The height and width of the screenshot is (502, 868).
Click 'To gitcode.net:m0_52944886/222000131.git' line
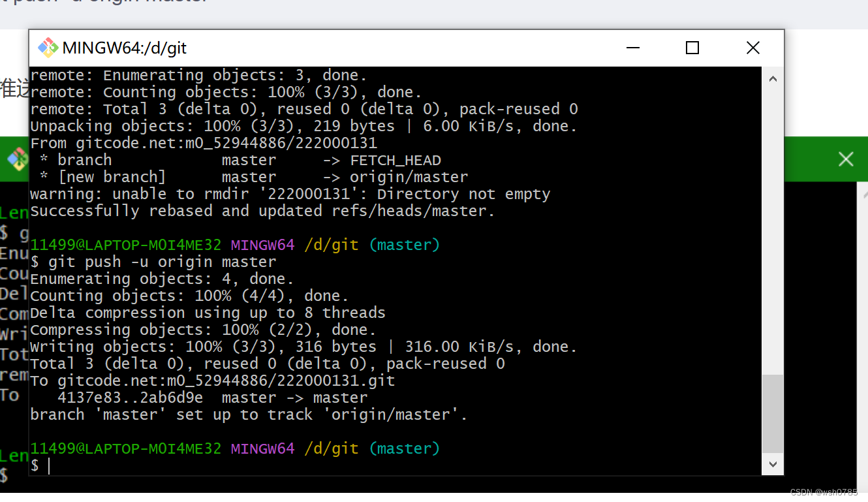tap(213, 381)
